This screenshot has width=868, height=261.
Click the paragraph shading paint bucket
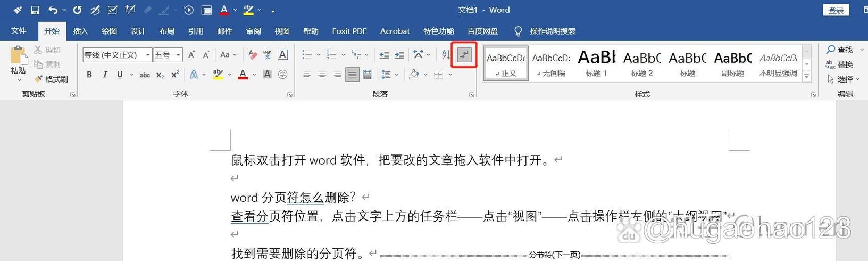click(414, 75)
